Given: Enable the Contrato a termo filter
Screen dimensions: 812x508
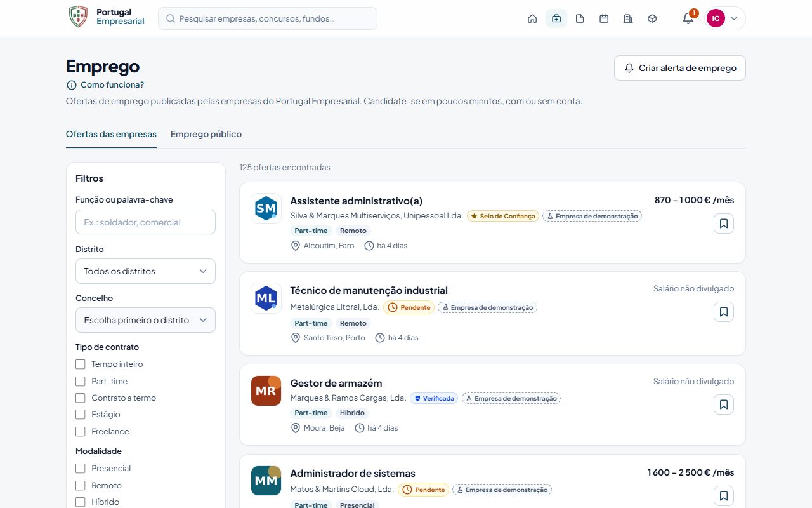Looking at the screenshot, I should [x=81, y=398].
